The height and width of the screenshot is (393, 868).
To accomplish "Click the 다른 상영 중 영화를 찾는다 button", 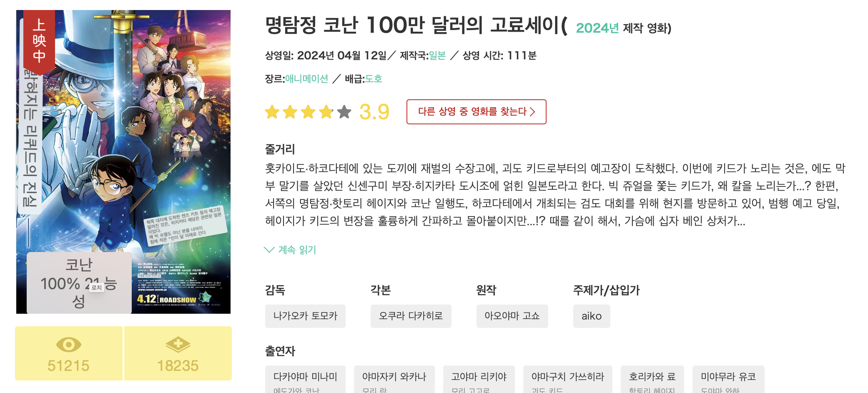I will [475, 112].
